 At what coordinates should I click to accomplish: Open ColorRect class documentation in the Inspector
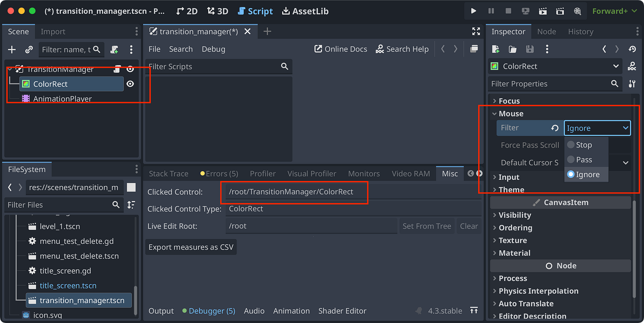tap(632, 66)
